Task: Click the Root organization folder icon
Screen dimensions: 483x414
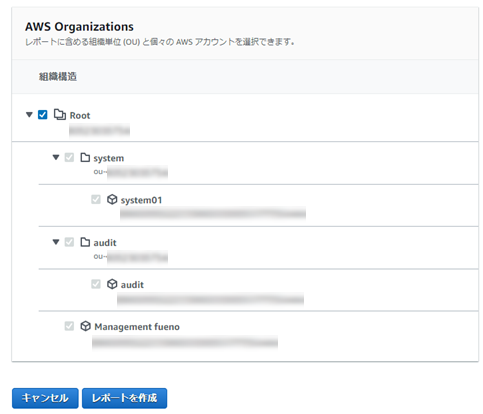Action: pos(60,115)
